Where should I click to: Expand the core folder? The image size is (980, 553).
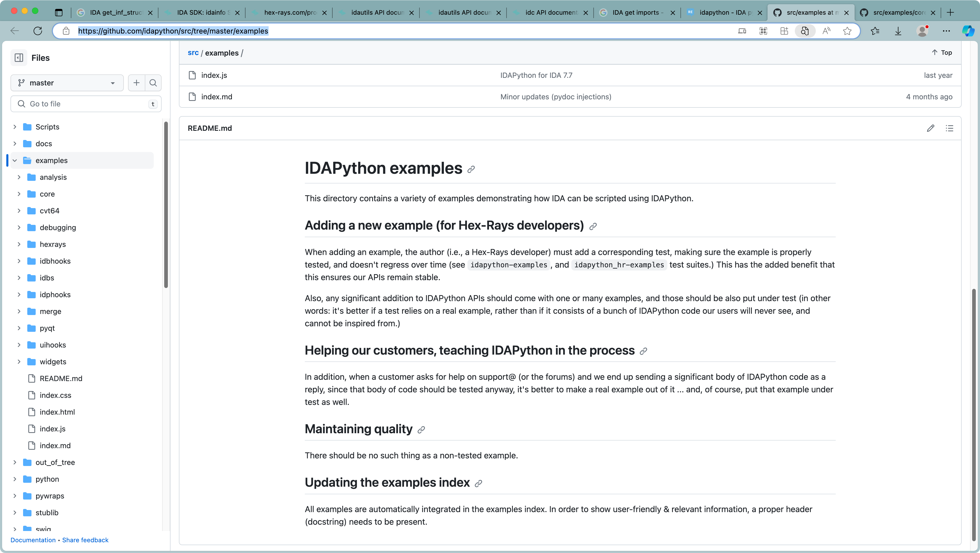[x=19, y=194]
